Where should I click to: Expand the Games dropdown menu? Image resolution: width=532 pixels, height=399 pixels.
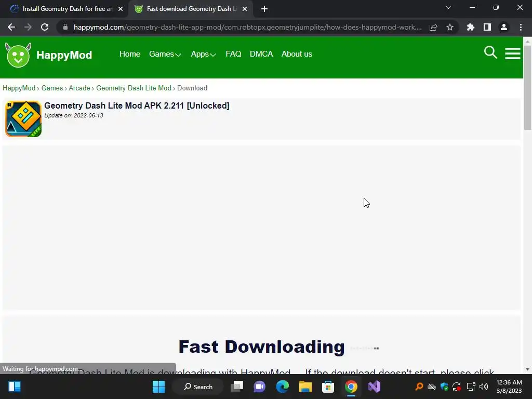click(x=165, y=54)
